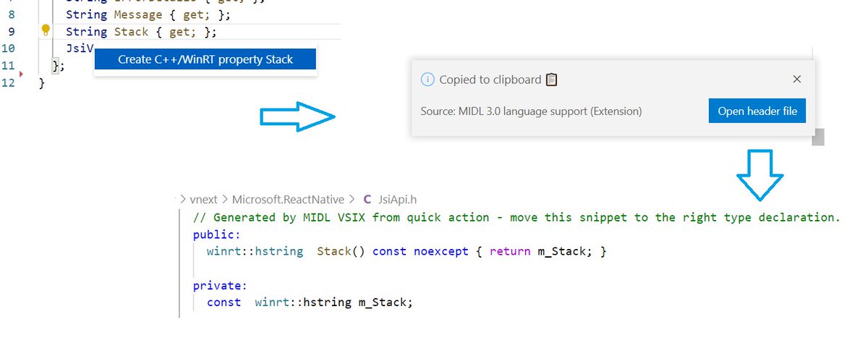This screenshot has height=351, width=868.
Task: Click the breadcrumb chevron before vnext
Action: coord(183,199)
